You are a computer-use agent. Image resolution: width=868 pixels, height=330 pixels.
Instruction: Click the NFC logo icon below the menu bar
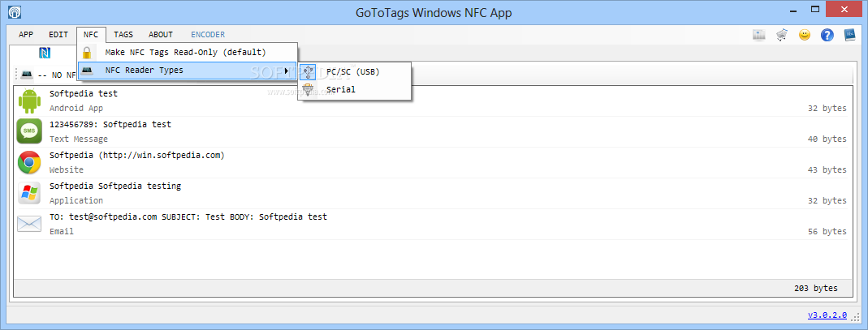tap(45, 53)
